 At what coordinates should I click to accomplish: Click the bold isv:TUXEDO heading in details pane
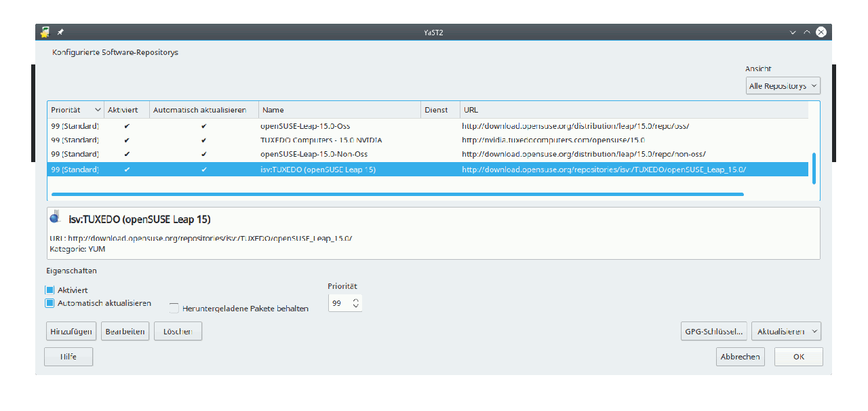[x=140, y=220]
